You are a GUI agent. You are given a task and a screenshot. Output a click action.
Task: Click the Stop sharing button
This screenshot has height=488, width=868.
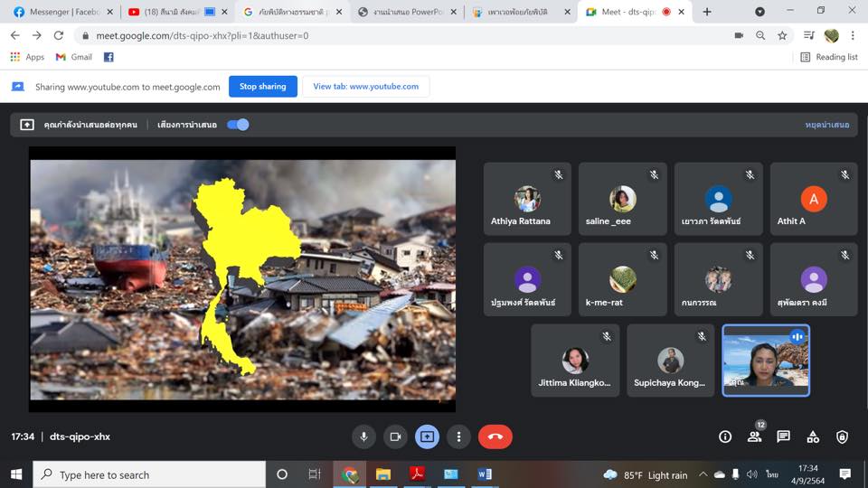click(x=263, y=87)
